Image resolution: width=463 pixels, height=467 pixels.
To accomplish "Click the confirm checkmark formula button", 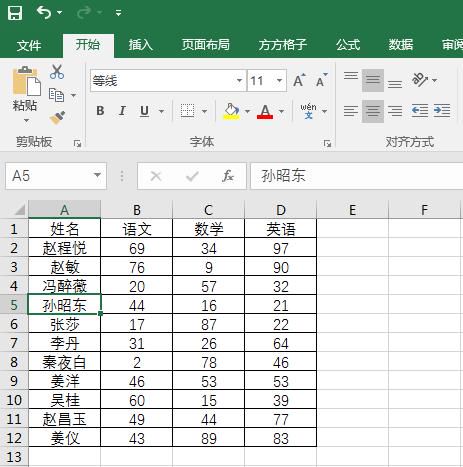I will [192, 176].
